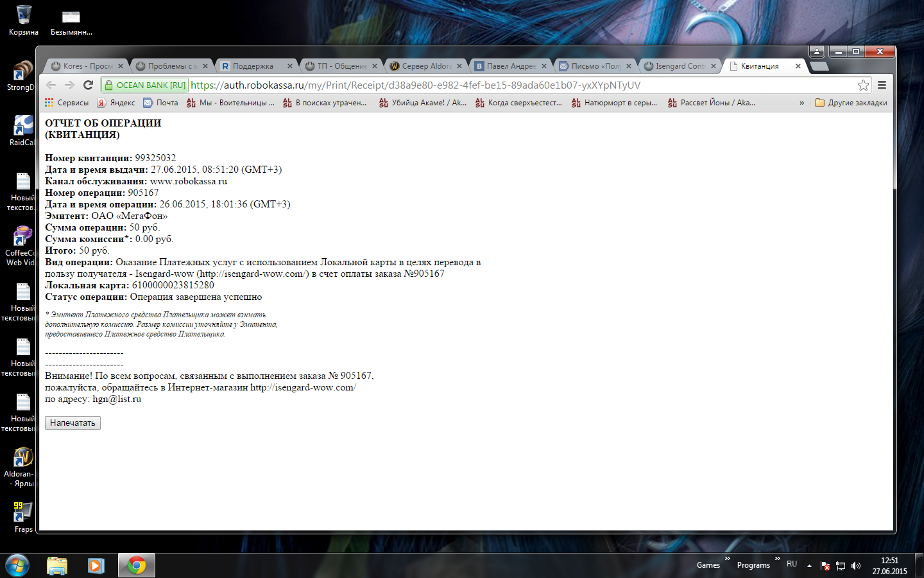The image size is (924, 578).
Task: Open the Chrome hamburger menu
Action: tap(882, 85)
